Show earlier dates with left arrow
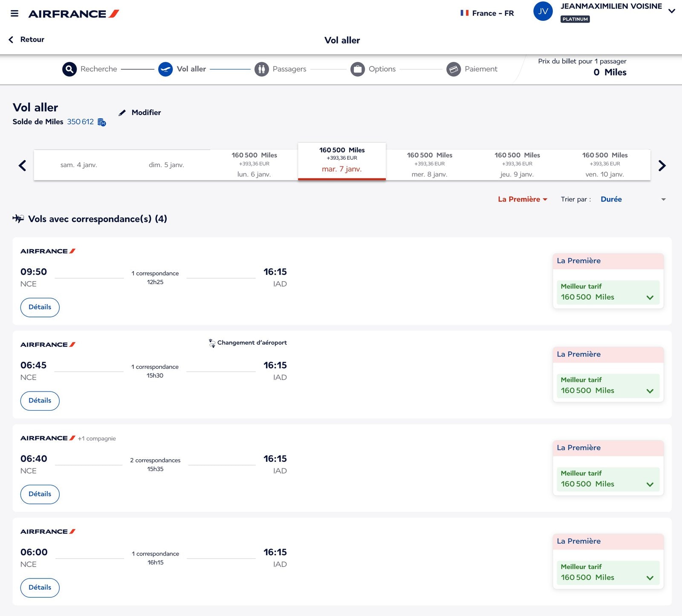 pos(23,165)
